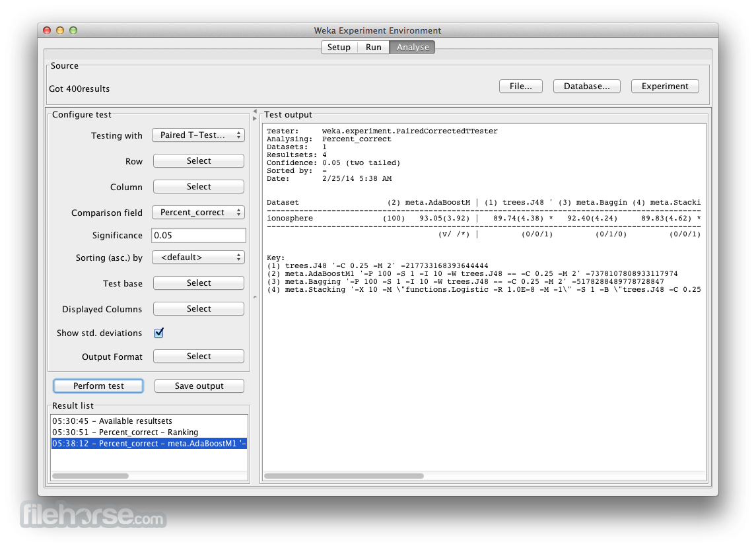Click the Test output horizontal scrollbar
756x548 pixels.
pos(344,476)
